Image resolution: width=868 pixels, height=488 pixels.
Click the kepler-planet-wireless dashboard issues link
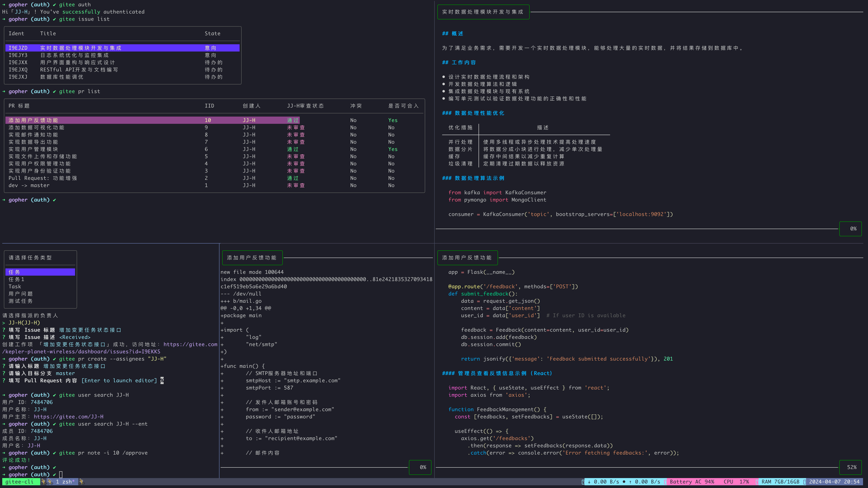[x=81, y=352]
